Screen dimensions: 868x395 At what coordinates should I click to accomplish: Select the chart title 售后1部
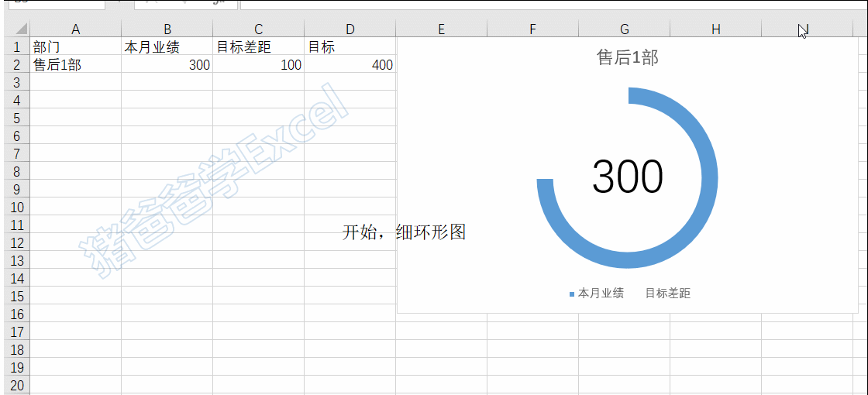click(x=627, y=57)
